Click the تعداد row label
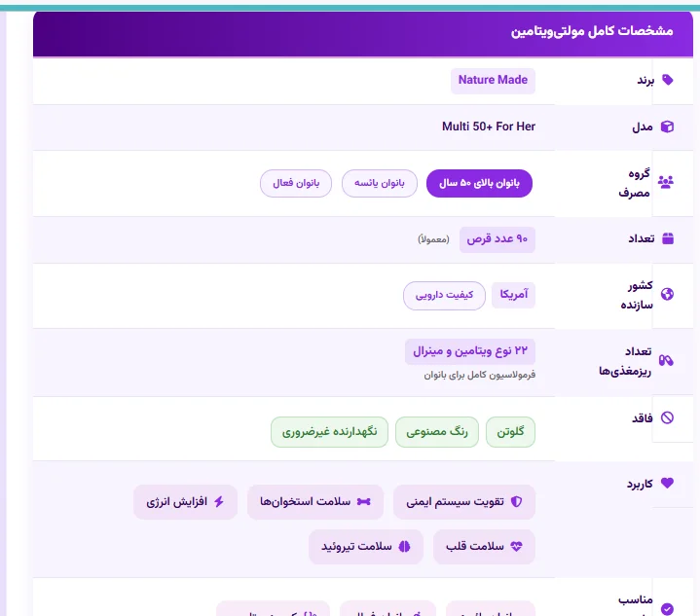Screen dimensions: 700x616 click(x=642, y=239)
